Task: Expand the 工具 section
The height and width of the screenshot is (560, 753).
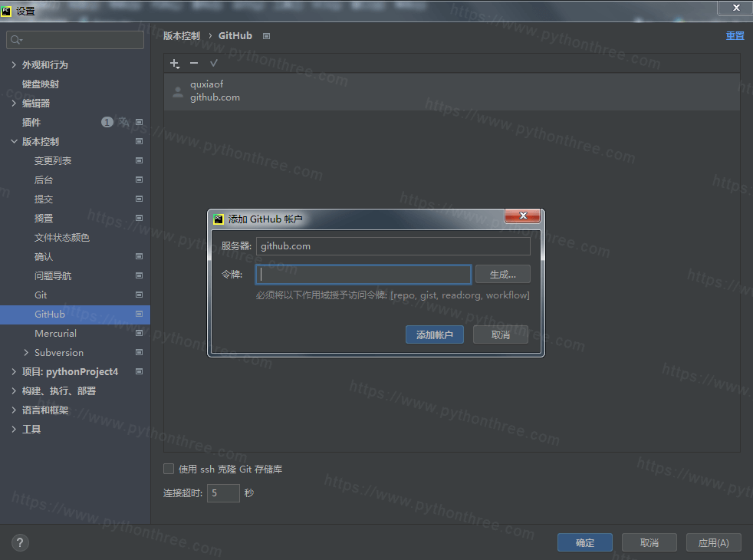Action: point(14,430)
